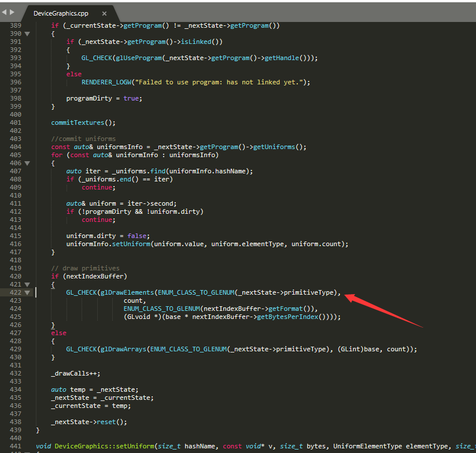This screenshot has width=476, height=453.
Task: Select the DeviceGraphics.cpp tab
Action: click(x=61, y=14)
